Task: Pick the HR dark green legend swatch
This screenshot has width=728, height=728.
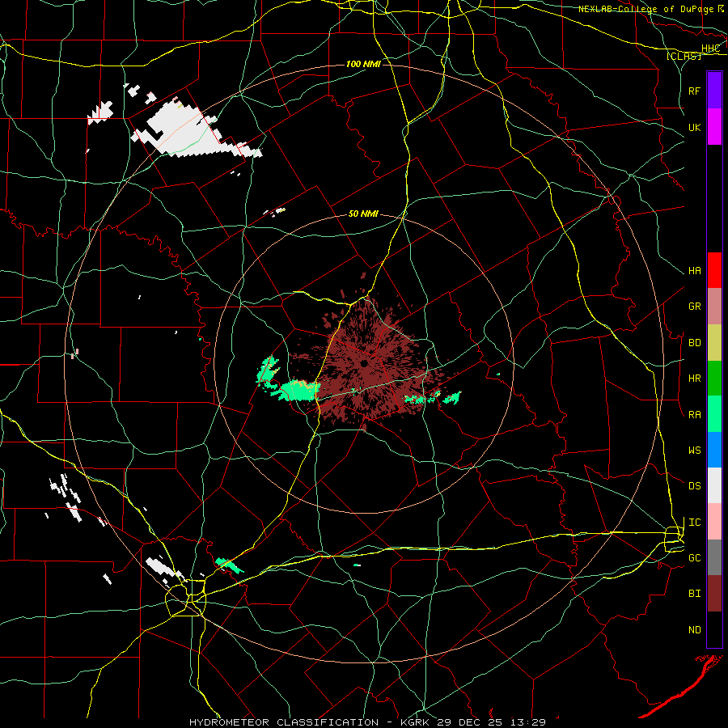Action: [x=714, y=378]
